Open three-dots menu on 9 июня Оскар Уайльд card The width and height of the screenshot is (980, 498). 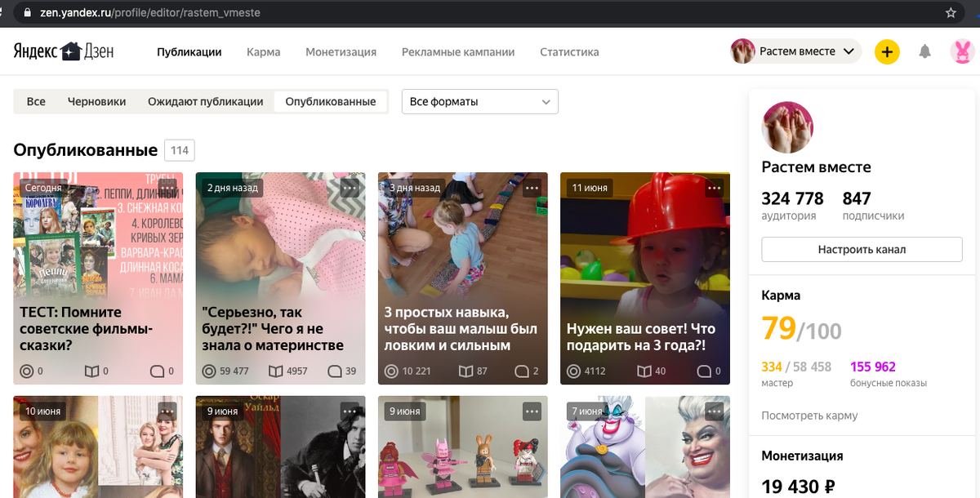350,411
